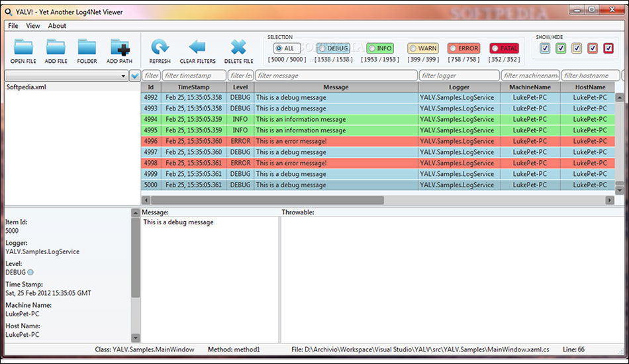Screen dimensions: 629x364
Task: Open the File menu
Action: tap(13, 26)
